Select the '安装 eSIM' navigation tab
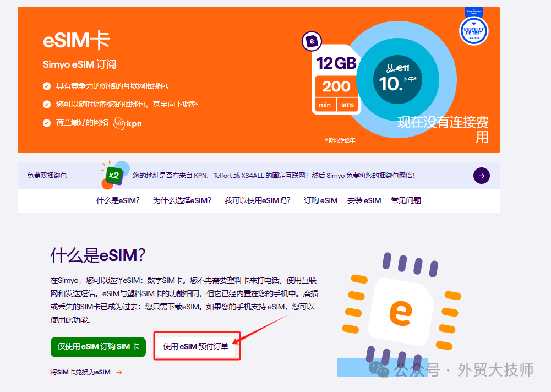Viewport: 551px width, 392px height. click(x=364, y=200)
